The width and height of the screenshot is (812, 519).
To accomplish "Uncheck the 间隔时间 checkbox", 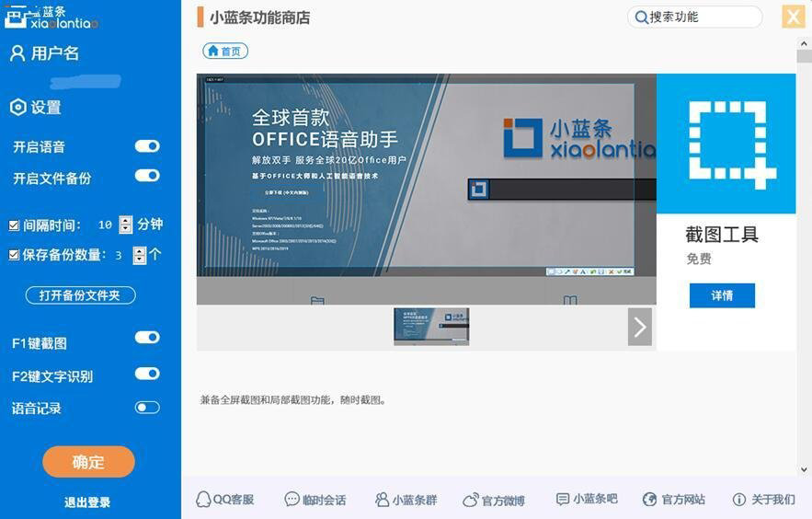I will tap(14, 225).
